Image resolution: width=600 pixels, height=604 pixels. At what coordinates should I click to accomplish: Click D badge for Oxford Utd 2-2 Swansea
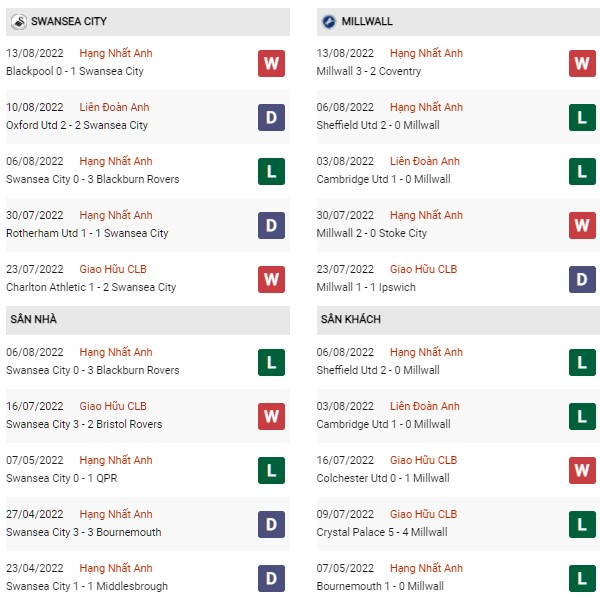pos(272,117)
